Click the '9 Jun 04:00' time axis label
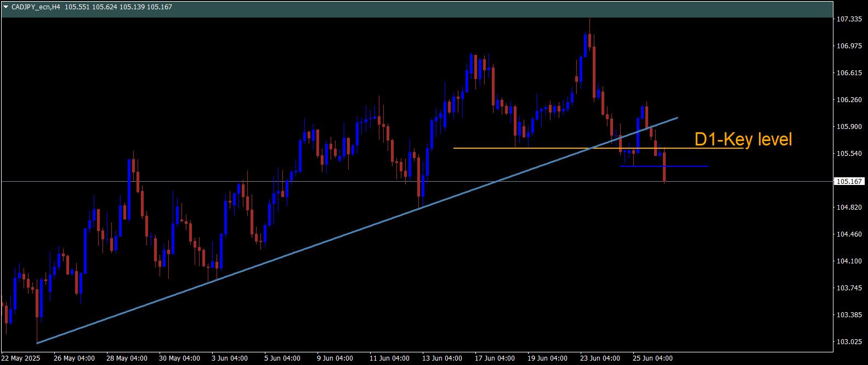The width and height of the screenshot is (868, 365). click(x=335, y=358)
